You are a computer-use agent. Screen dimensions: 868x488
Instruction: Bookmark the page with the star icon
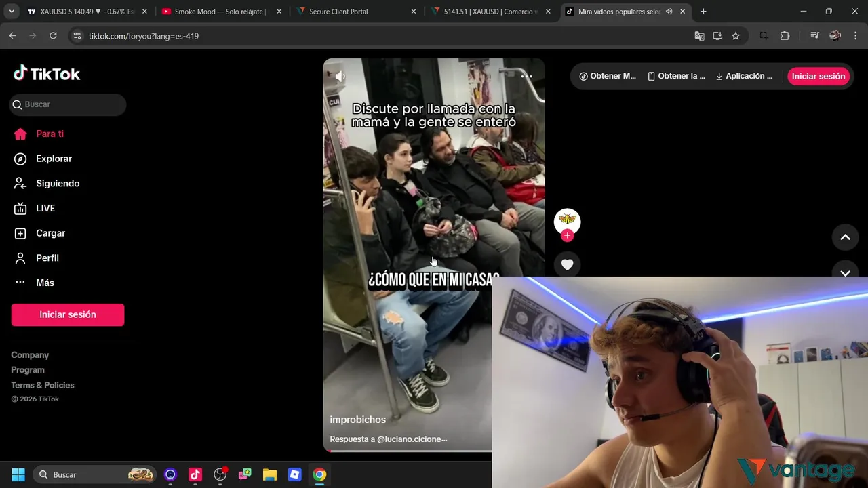pyautogui.click(x=736, y=36)
